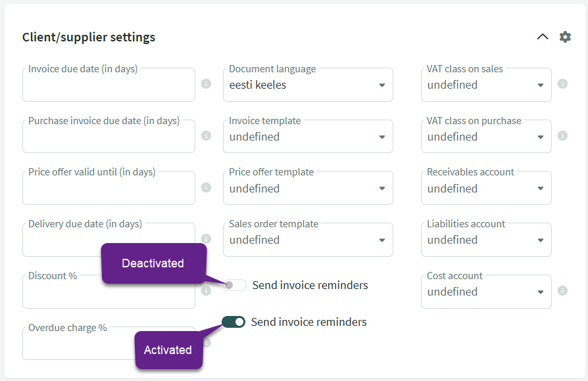Open the Document language dropdown
Screen dimensions: 588x381
click(x=308, y=85)
